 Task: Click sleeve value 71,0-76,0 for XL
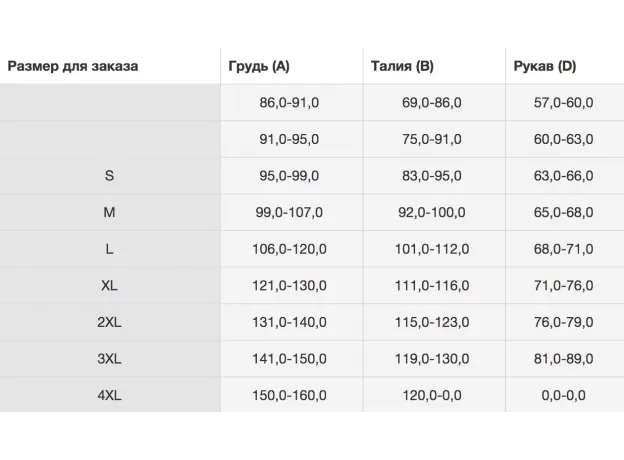click(563, 285)
